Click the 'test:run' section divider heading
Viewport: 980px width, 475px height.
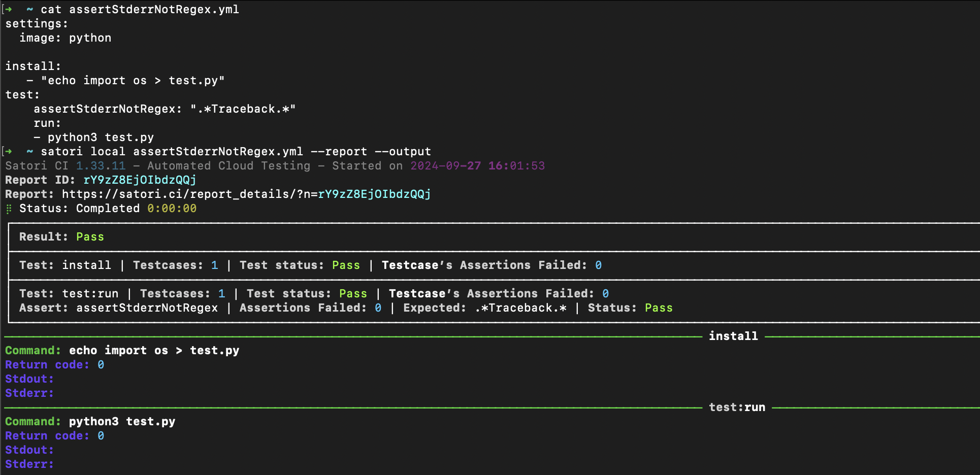point(737,408)
